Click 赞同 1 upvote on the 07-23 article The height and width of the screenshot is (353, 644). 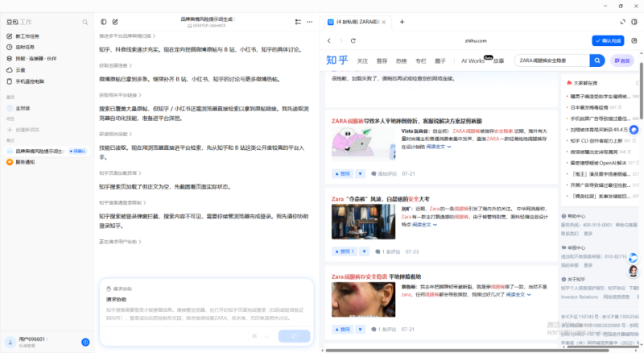345,251
